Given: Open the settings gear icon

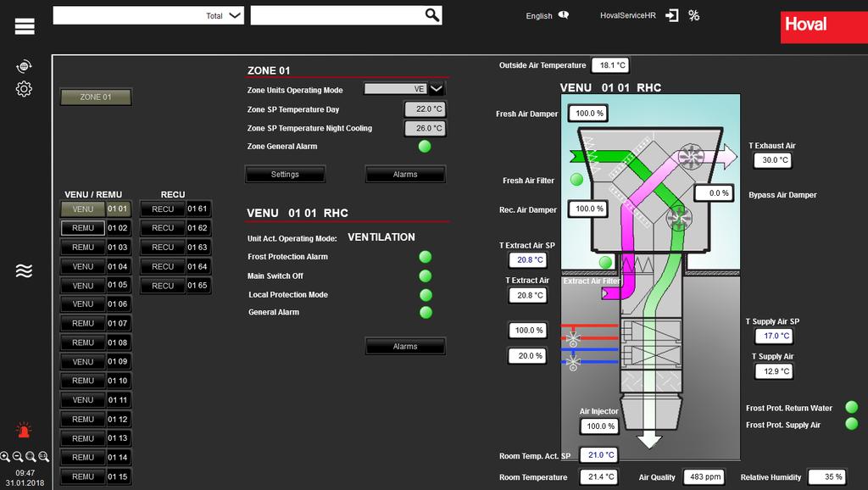Looking at the screenshot, I should (24, 88).
